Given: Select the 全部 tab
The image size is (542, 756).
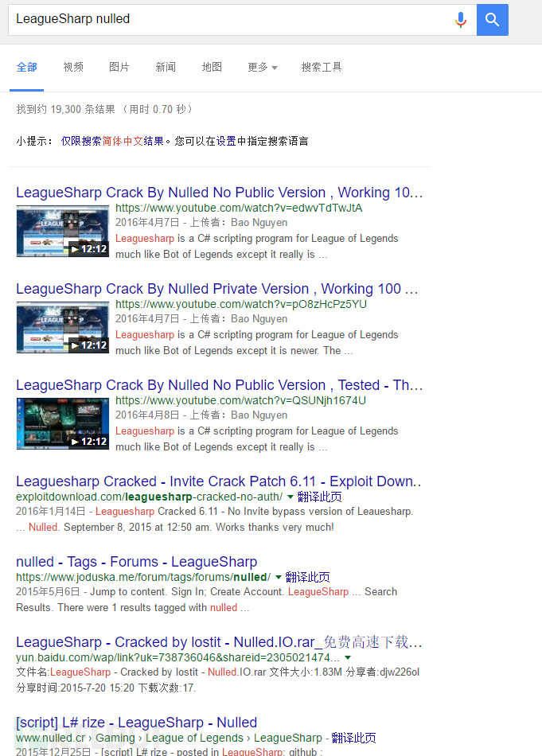Looking at the screenshot, I should click(x=26, y=67).
